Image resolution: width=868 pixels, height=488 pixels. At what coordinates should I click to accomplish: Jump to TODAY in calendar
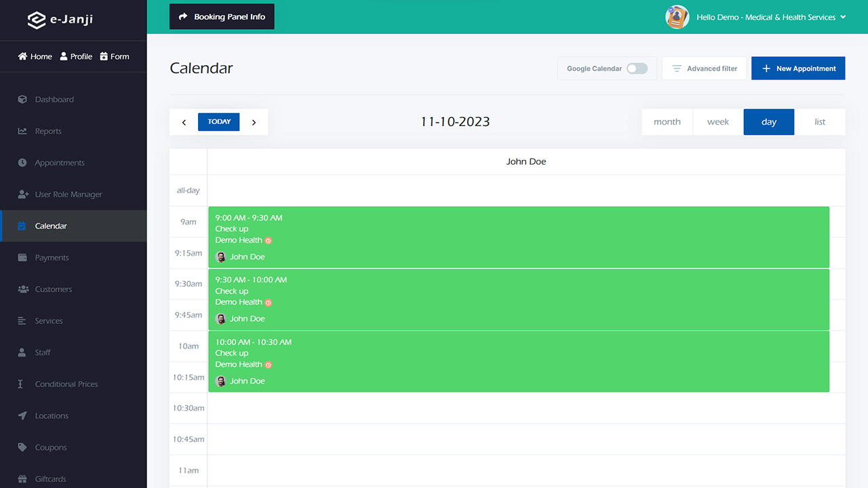click(219, 122)
